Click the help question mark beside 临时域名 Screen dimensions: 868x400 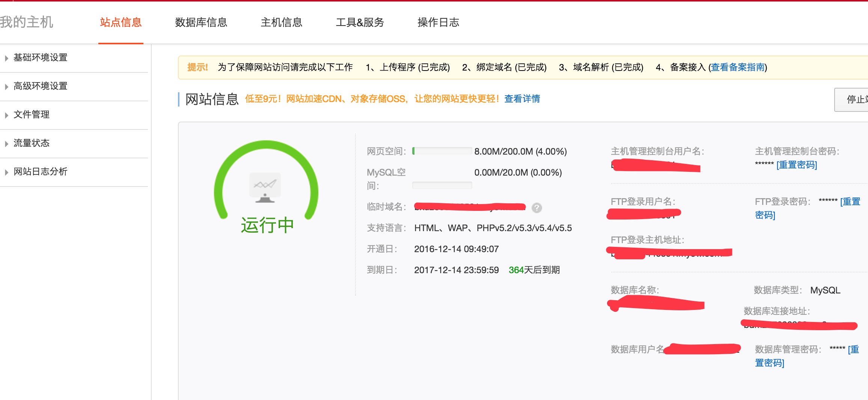click(x=537, y=208)
